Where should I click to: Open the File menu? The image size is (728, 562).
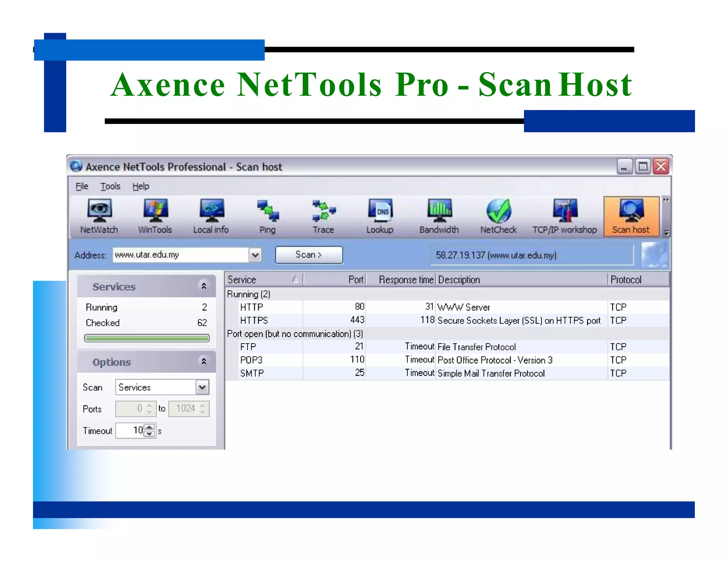[82, 186]
